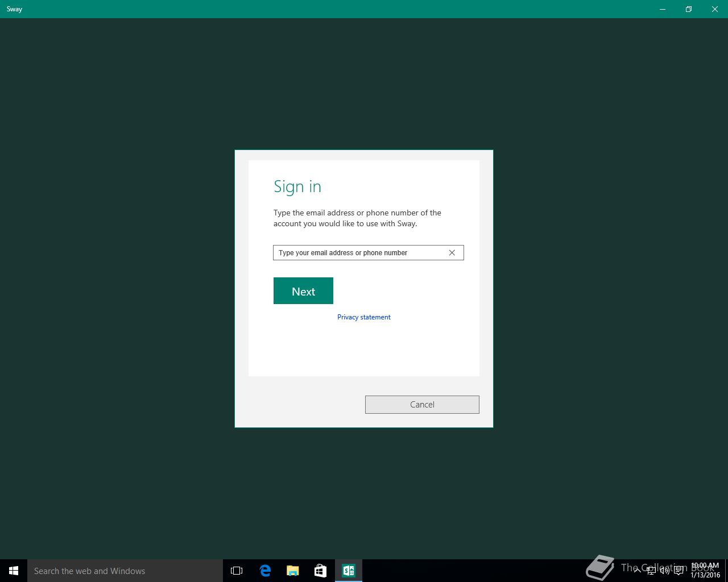Close the Sway window

coord(715,9)
